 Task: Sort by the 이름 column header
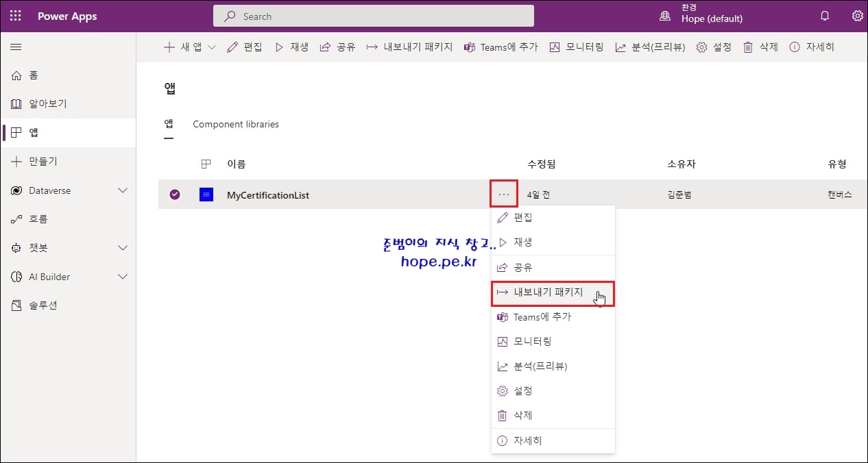coord(237,164)
